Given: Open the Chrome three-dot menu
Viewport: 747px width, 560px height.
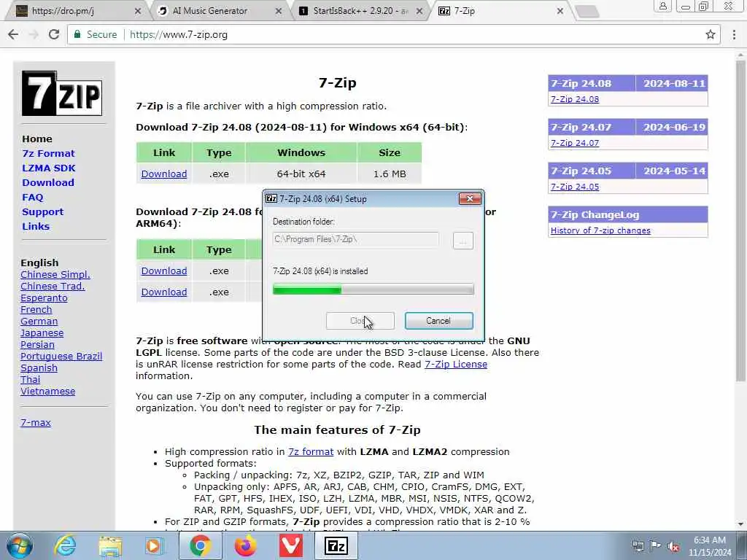Looking at the screenshot, I should click(x=734, y=34).
